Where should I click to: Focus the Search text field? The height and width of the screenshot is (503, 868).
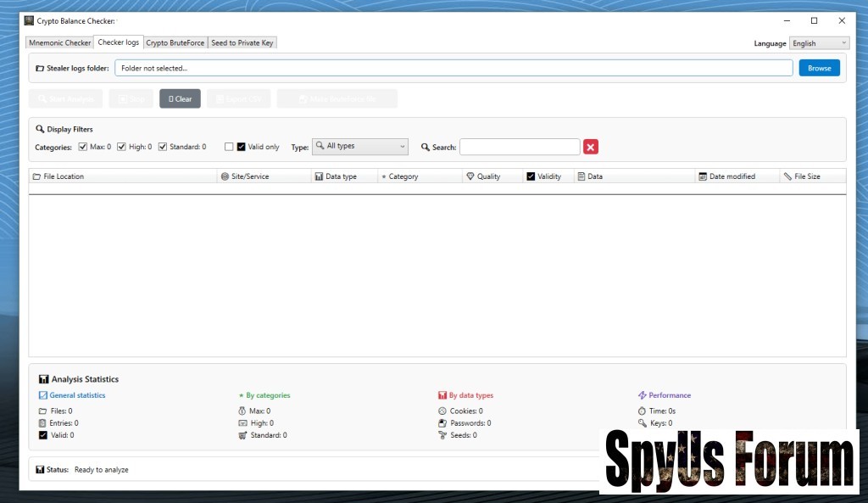point(520,147)
